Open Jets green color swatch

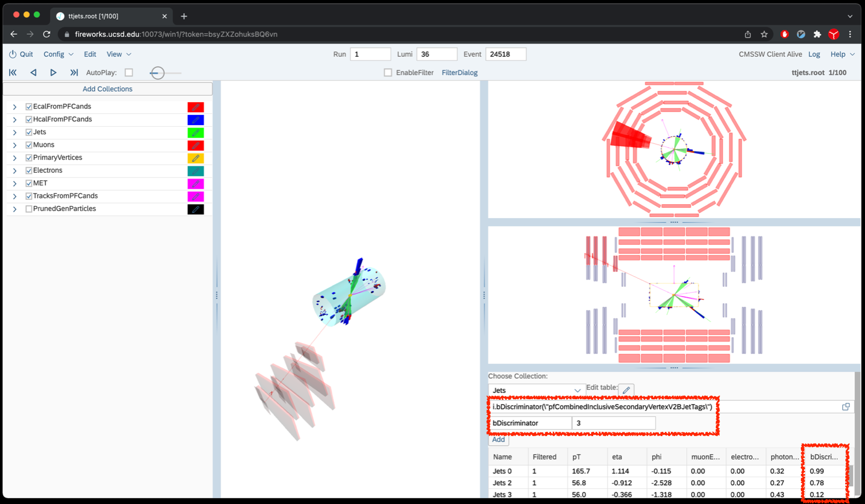click(196, 133)
